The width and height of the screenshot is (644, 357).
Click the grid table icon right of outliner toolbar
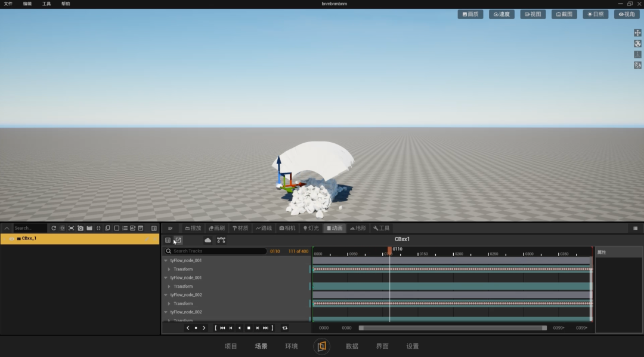click(154, 228)
